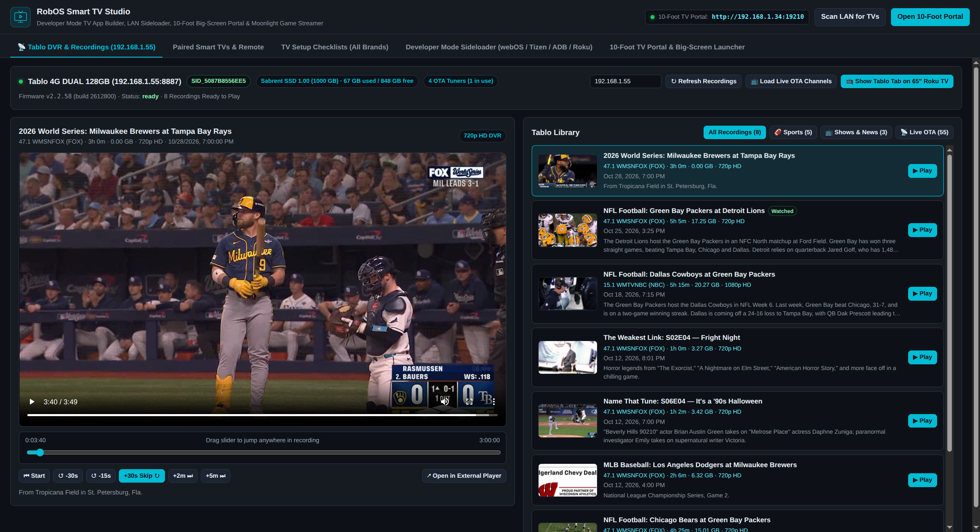Play Packers at Detroit Lions recording
Image resolution: width=980 pixels, height=532 pixels.
point(922,230)
